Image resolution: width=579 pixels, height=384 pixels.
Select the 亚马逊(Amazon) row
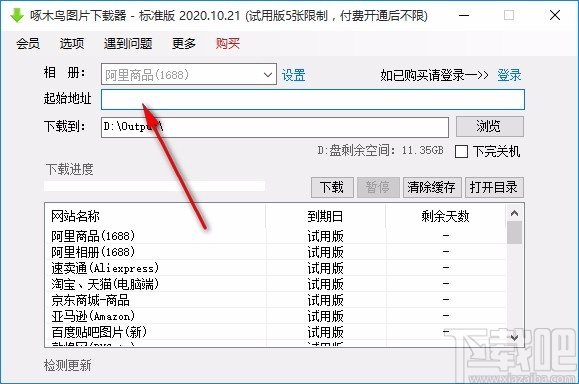(275, 316)
